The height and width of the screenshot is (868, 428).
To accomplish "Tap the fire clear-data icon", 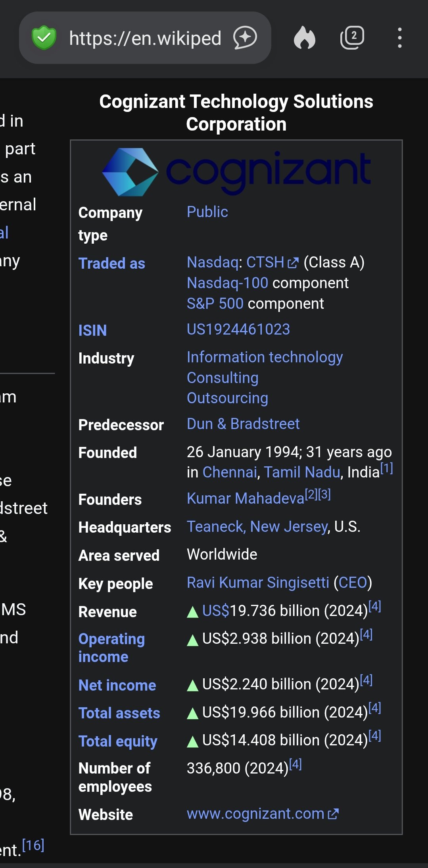I will click(305, 38).
